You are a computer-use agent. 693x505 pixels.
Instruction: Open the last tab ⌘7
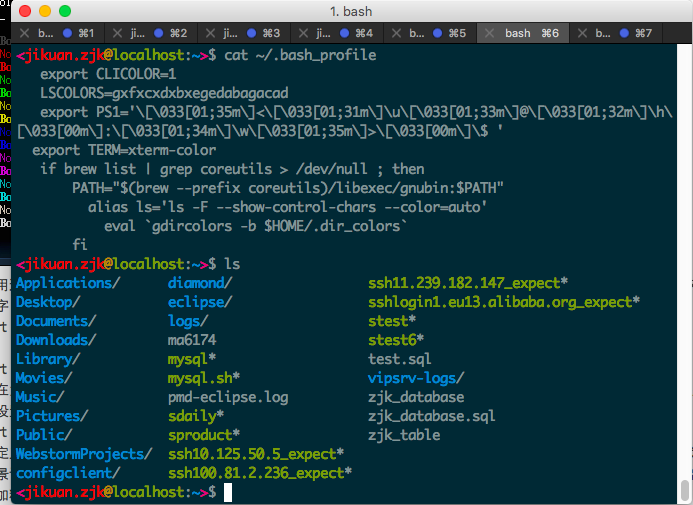coord(638,33)
